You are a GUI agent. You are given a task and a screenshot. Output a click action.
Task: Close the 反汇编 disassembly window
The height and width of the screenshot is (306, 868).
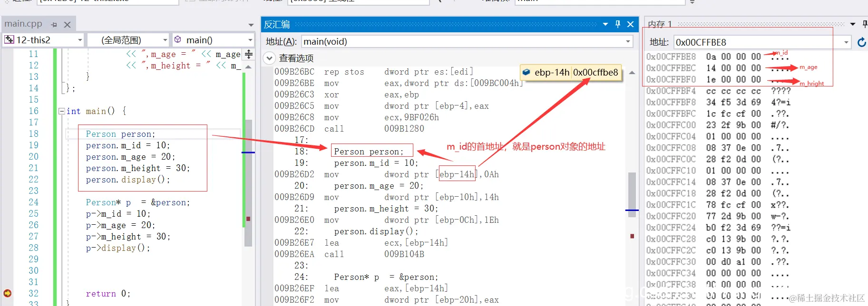tap(630, 24)
